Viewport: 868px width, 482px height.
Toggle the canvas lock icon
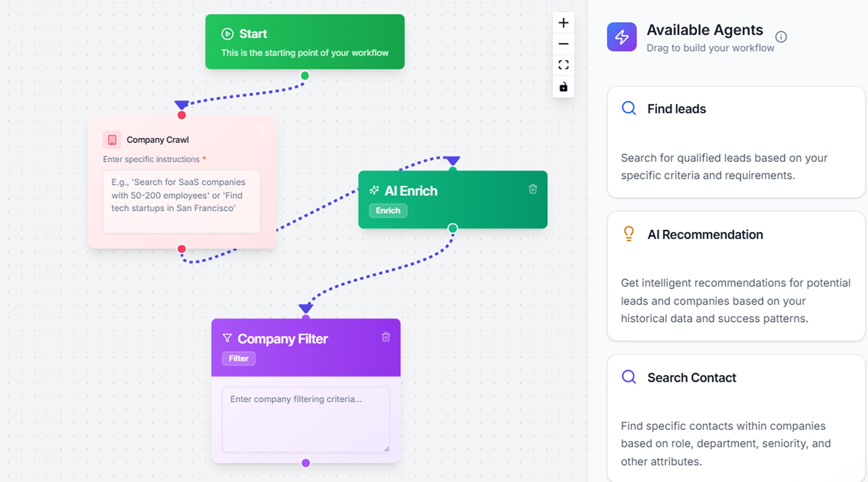(563, 87)
